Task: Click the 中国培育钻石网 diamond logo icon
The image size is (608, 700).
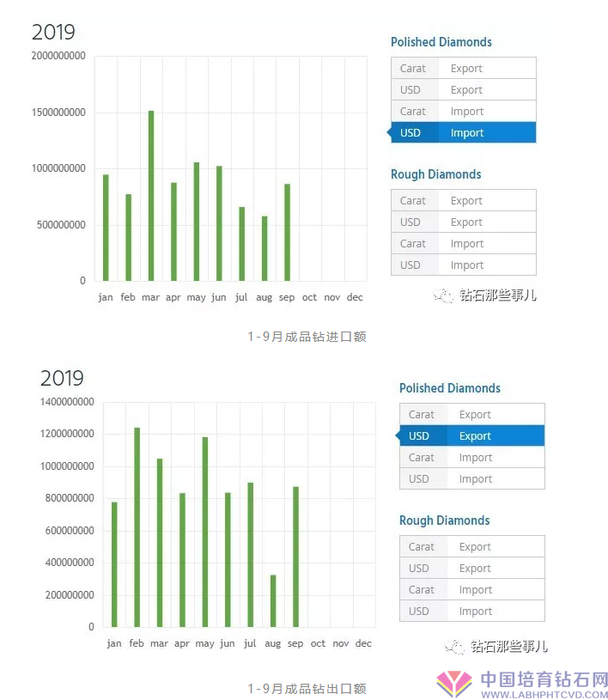Action: [454, 684]
